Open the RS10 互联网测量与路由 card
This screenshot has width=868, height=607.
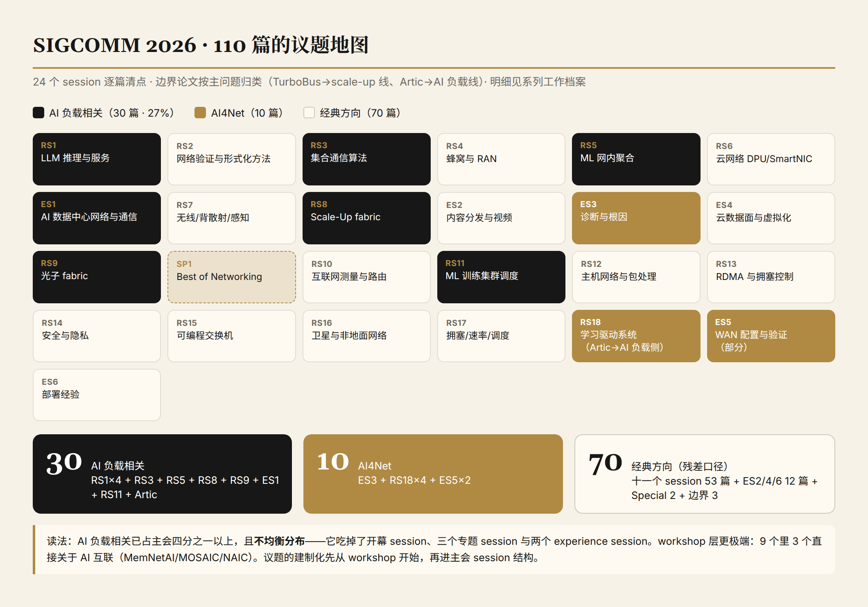coord(366,277)
